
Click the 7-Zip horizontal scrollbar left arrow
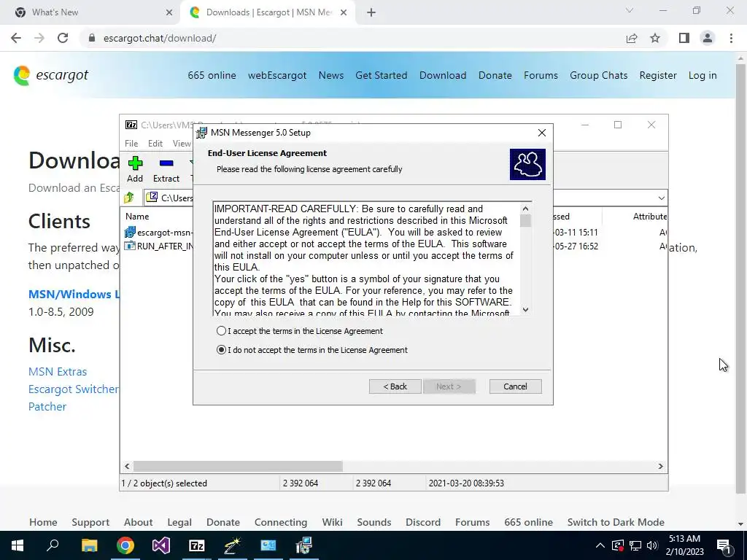pos(127,466)
